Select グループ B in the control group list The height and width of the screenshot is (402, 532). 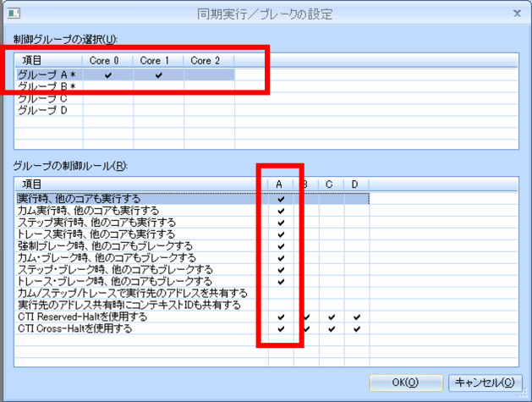47,86
